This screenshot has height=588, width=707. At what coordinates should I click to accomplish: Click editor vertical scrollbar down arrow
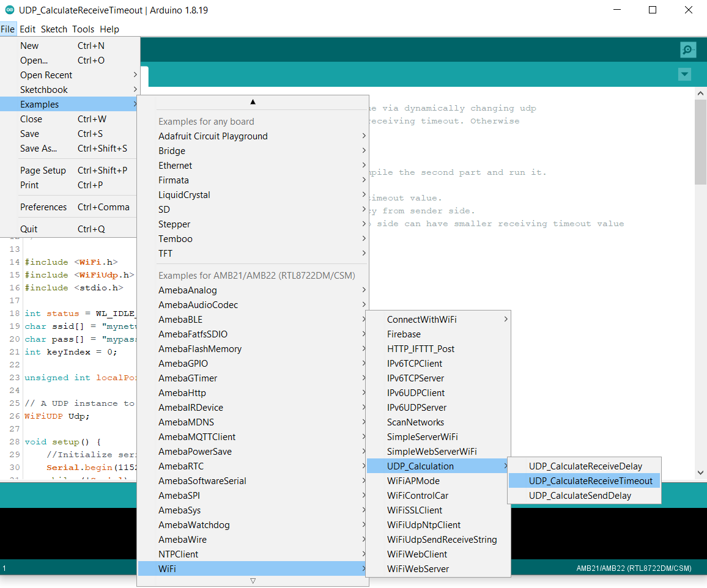700,472
